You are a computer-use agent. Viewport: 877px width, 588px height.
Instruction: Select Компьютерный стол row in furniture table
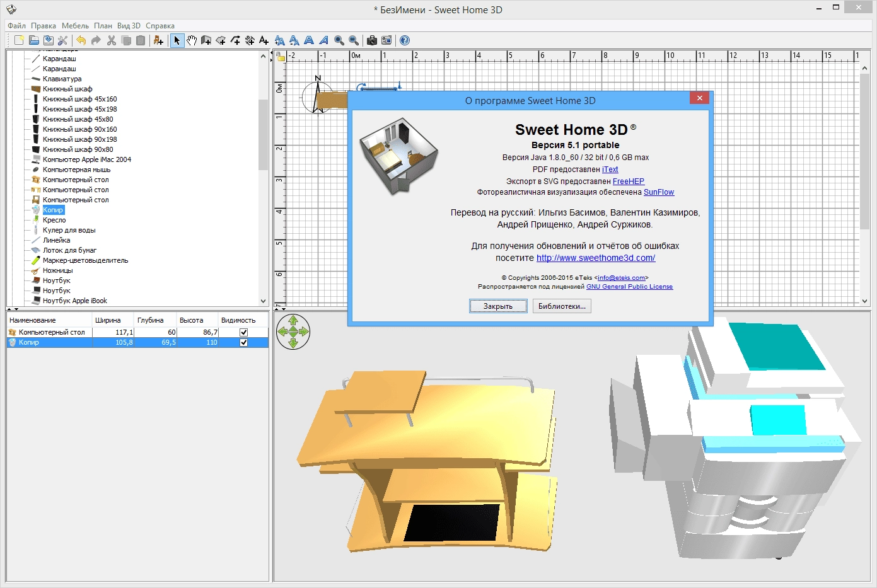point(137,332)
